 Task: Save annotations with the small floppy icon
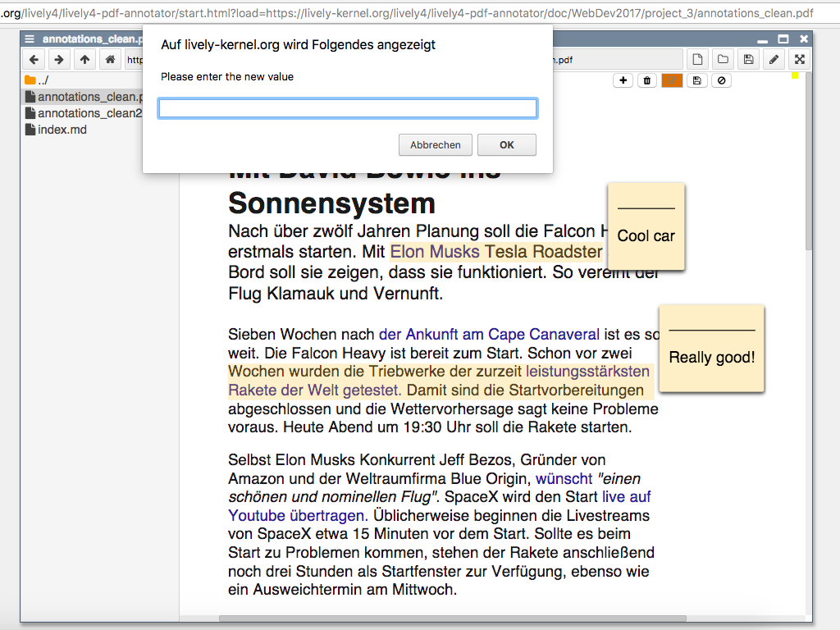tap(696, 80)
